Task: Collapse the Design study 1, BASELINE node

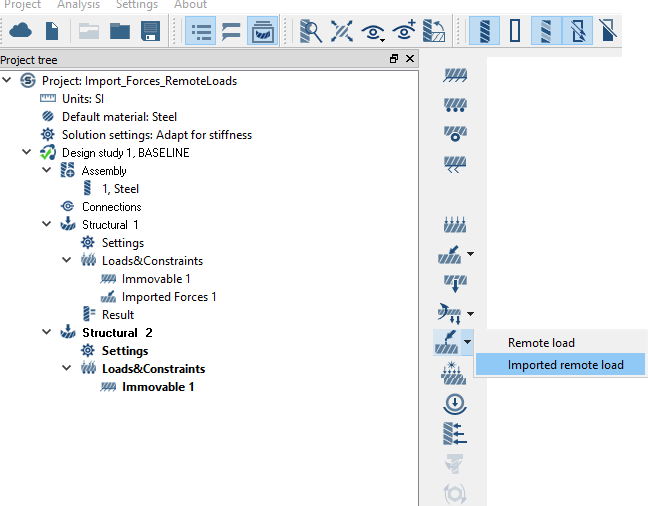Action: coord(27,153)
